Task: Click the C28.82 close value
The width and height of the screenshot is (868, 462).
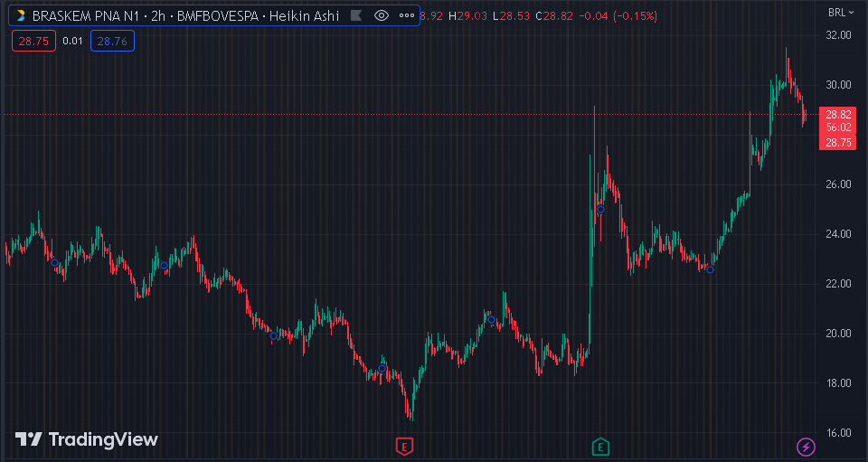Action: pyautogui.click(x=554, y=16)
